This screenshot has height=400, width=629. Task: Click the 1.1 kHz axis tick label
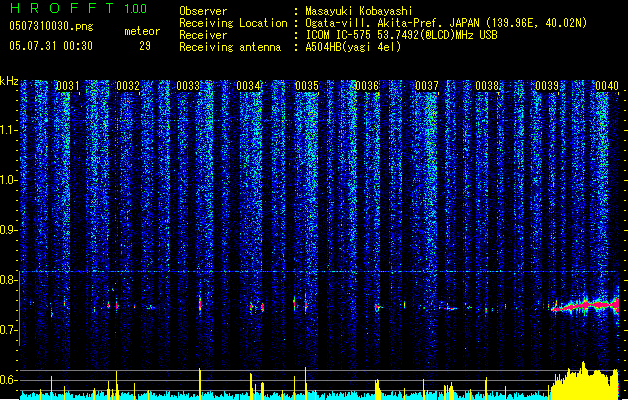9,130
